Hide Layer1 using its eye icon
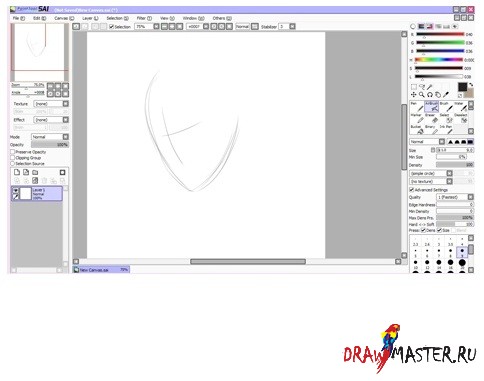 click(16, 191)
